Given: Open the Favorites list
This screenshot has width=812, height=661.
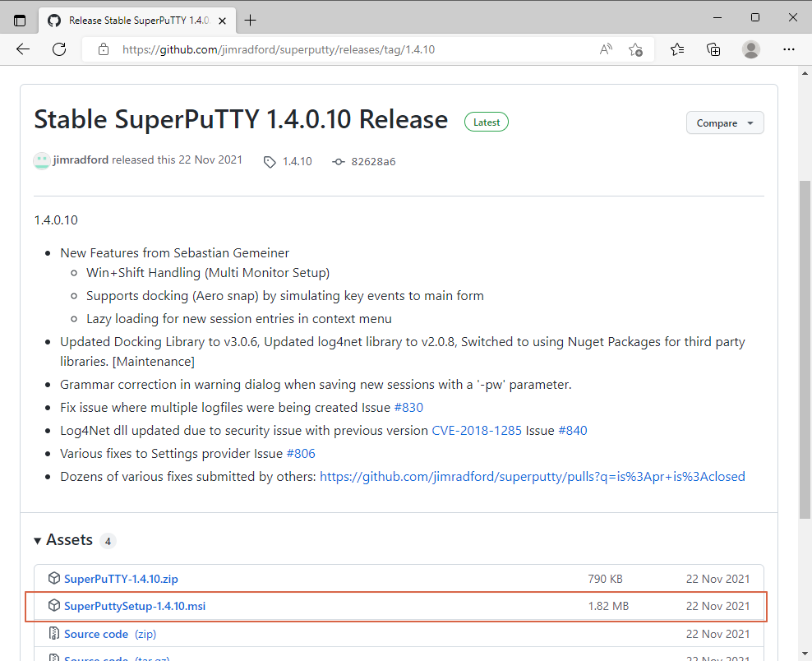Looking at the screenshot, I should (x=677, y=49).
